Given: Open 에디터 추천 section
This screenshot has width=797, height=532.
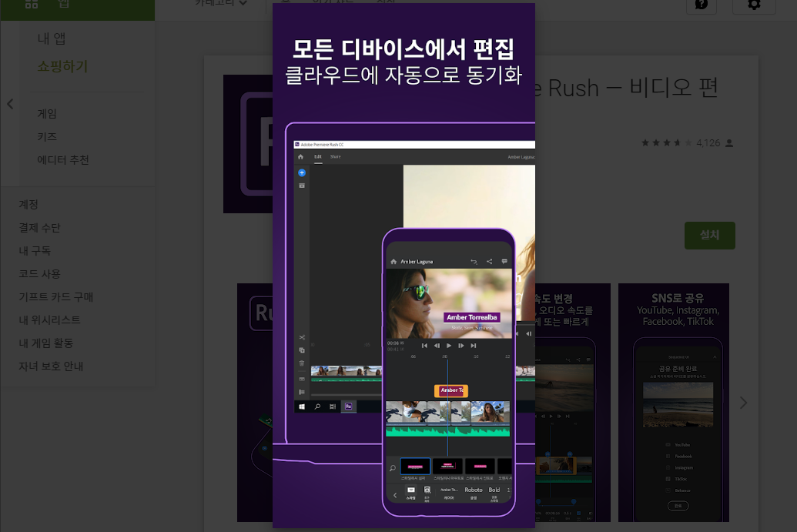Looking at the screenshot, I should click(63, 160).
